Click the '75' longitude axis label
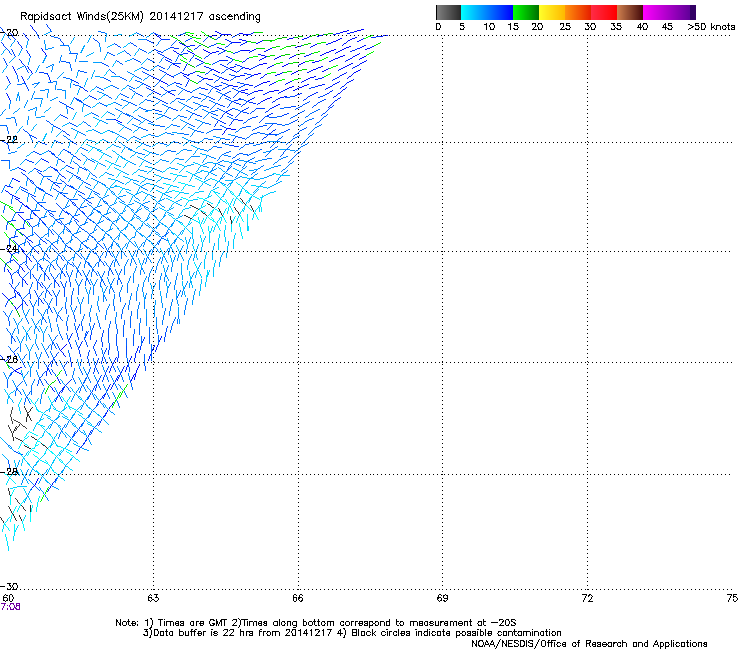The width and height of the screenshot is (740, 650). [732, 598]
